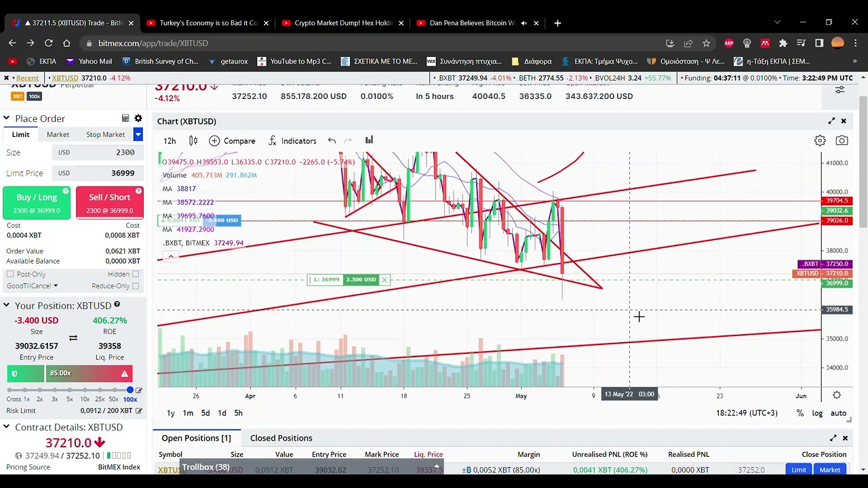Open browser Extensions puzzle icon
The image size is (868, 488).
click(783, 43)
